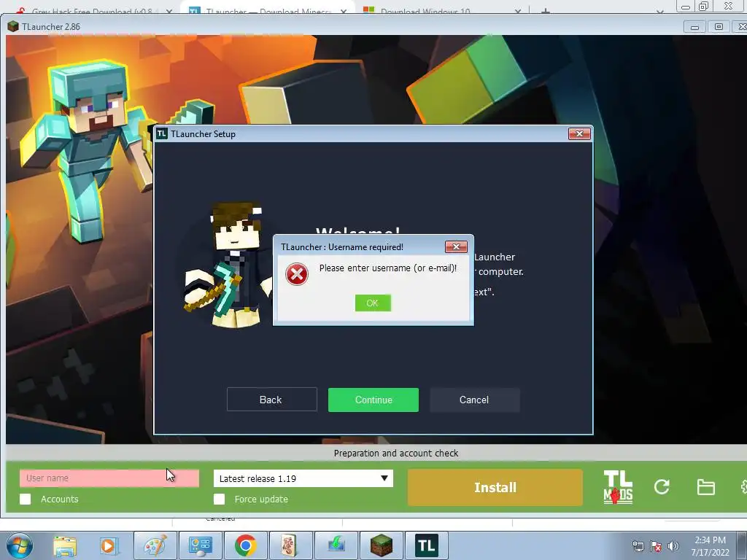The width and height of the screenshot is (747, 560).
Task: Open Windows Explorer from the taskbar
Action: [65, 545]
